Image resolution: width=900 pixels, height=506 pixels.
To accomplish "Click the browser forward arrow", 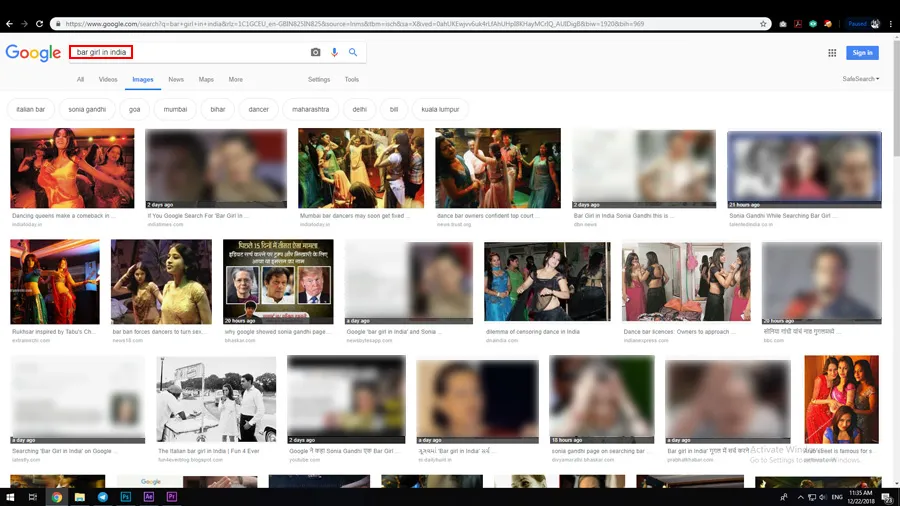I will pyautogui.click(x=24, y=24).
